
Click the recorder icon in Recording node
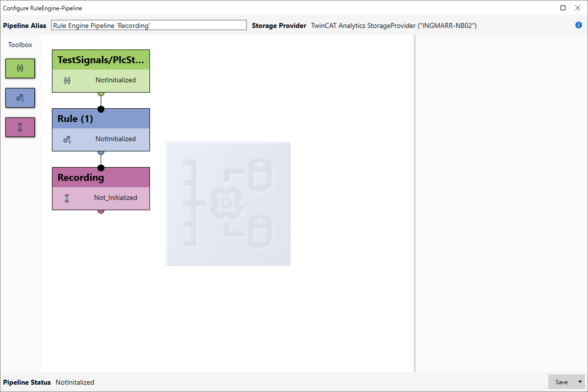coord(67,198)
